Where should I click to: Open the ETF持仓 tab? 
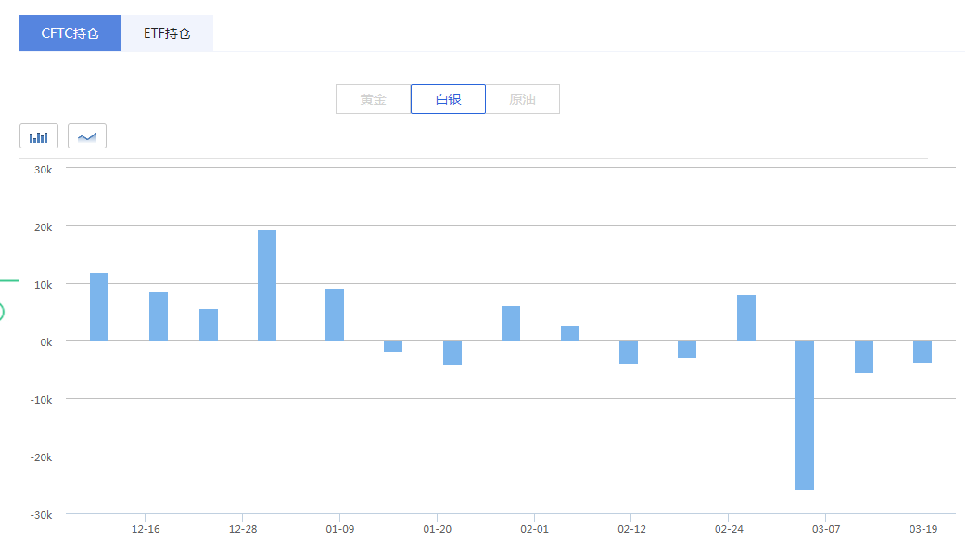(x=167, y=33)
